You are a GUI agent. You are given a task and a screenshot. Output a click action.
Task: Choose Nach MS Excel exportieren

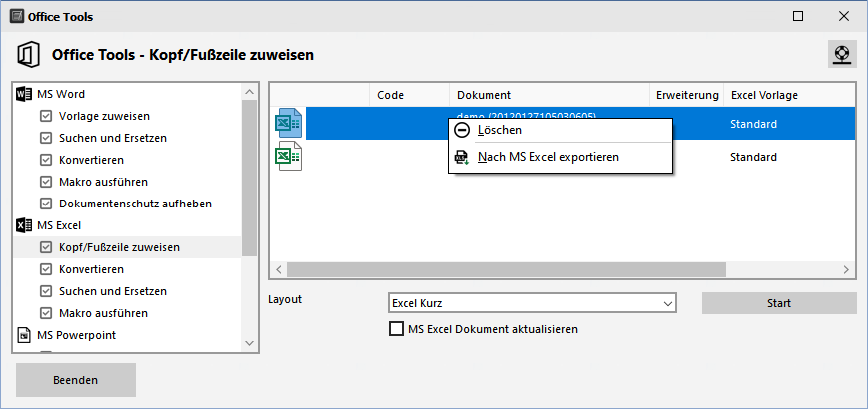(x=561, y=158)
